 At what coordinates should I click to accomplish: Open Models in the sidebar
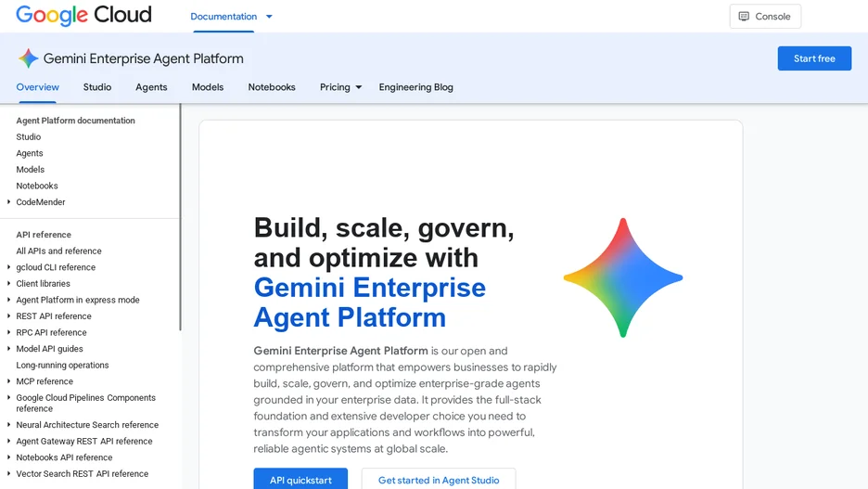[30, 170]
